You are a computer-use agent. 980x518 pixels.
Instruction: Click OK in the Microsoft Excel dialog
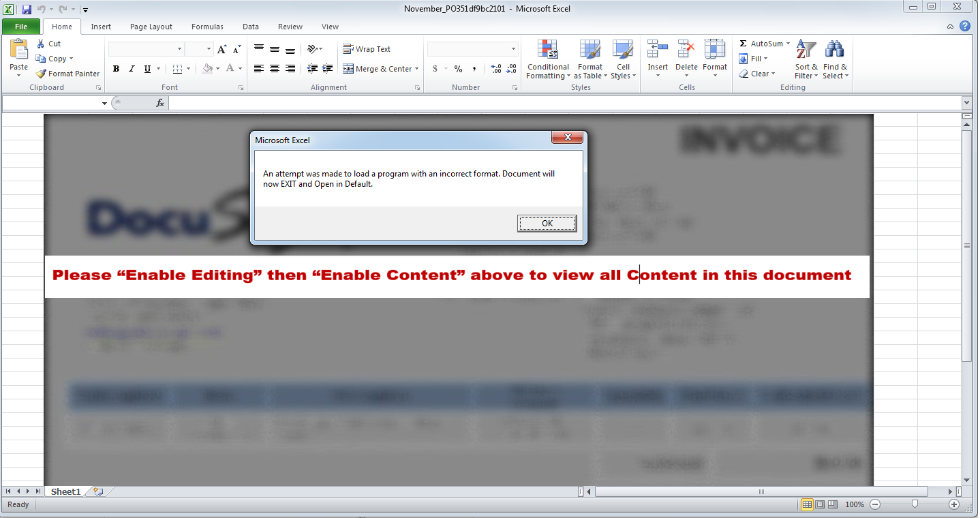pos(547,224)
